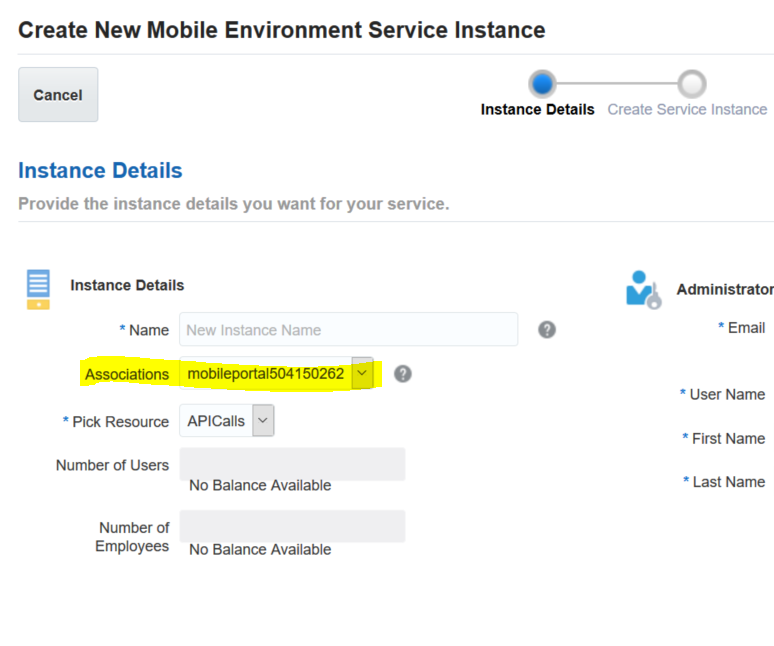Click the help icon beside the Name field
Image resolution: width=774 pixels, height=646 pixels.
547,330
